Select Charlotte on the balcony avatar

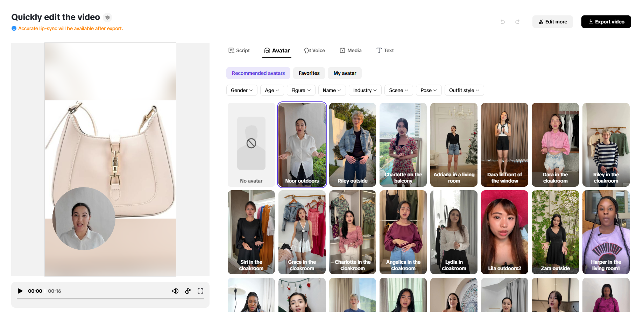click(403, 145)
